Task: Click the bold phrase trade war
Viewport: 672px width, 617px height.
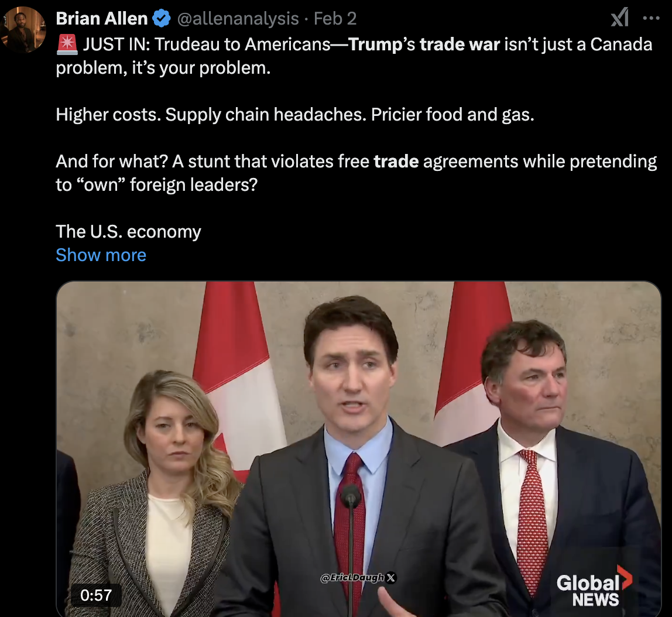Action: (460, 44)
